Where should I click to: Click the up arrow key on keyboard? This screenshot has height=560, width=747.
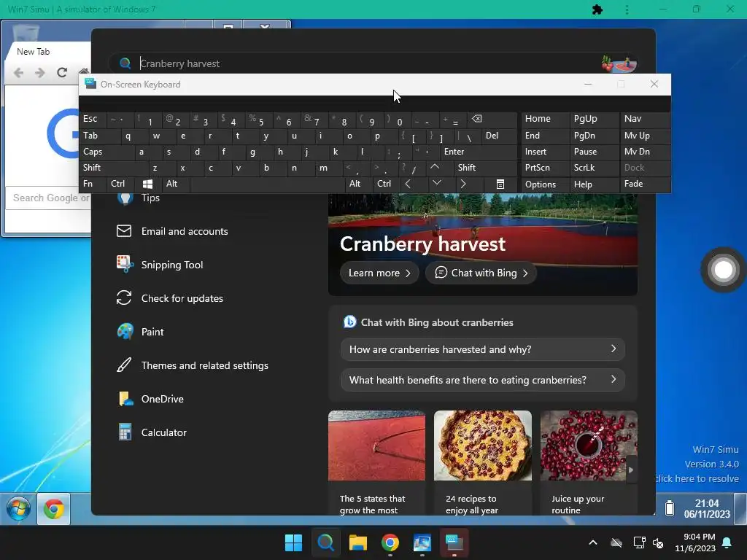tap(435, 167)
